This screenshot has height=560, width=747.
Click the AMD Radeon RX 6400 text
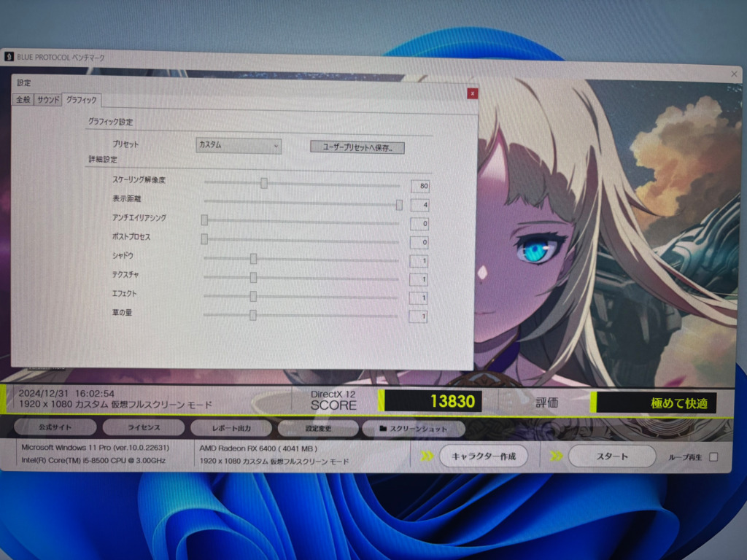coord(258,448)
